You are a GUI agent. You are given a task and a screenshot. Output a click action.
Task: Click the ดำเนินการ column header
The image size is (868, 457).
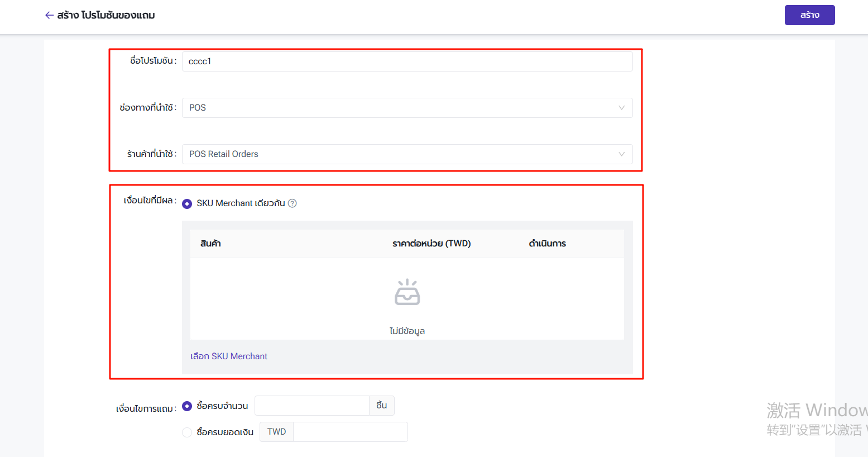(547, 244)
